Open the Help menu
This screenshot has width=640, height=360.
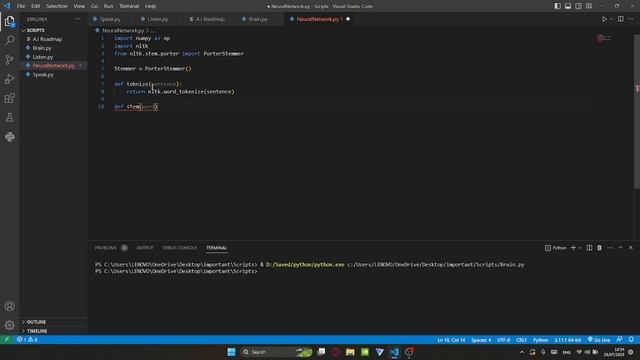click(x=151, y=6)
